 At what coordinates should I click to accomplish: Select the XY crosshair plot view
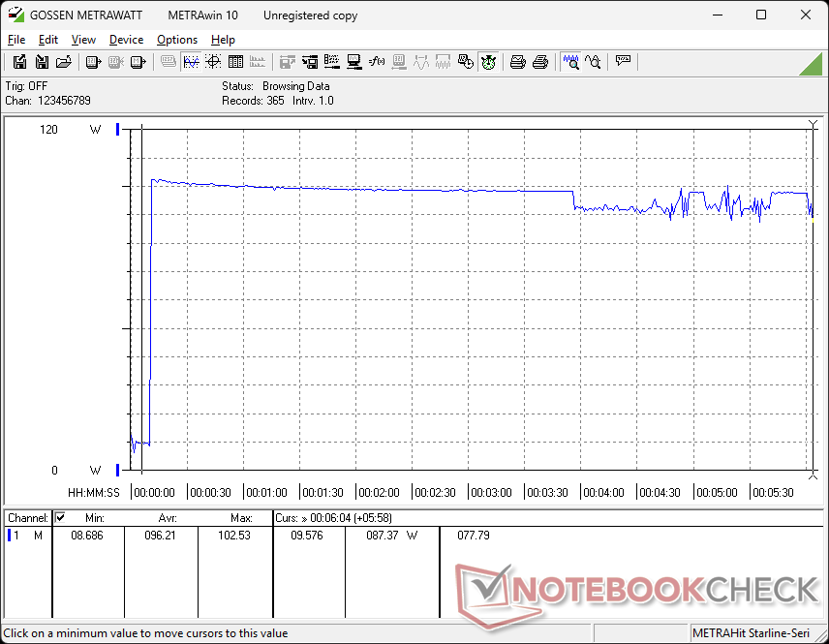[x=213, y=62]
